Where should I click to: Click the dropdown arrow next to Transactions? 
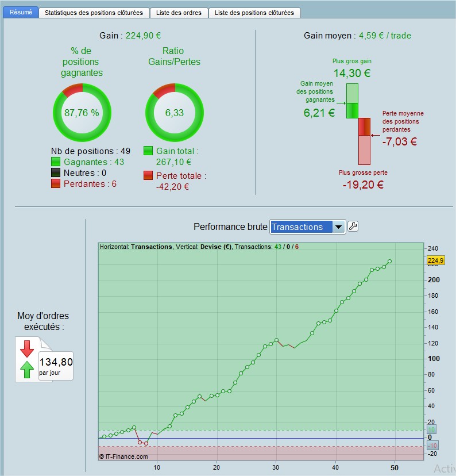tap(339, 227)
